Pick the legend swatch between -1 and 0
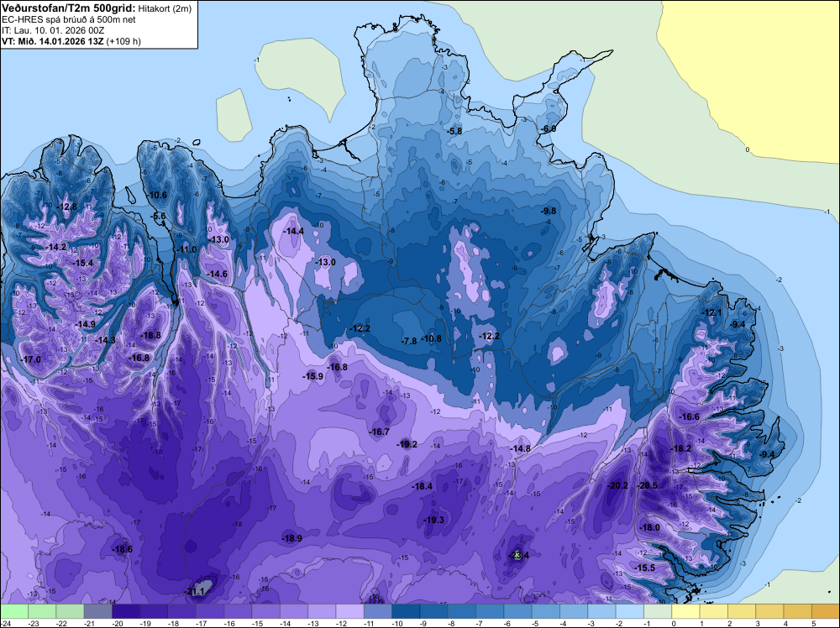The image size is (840, 628). click(x=658, y=611)
